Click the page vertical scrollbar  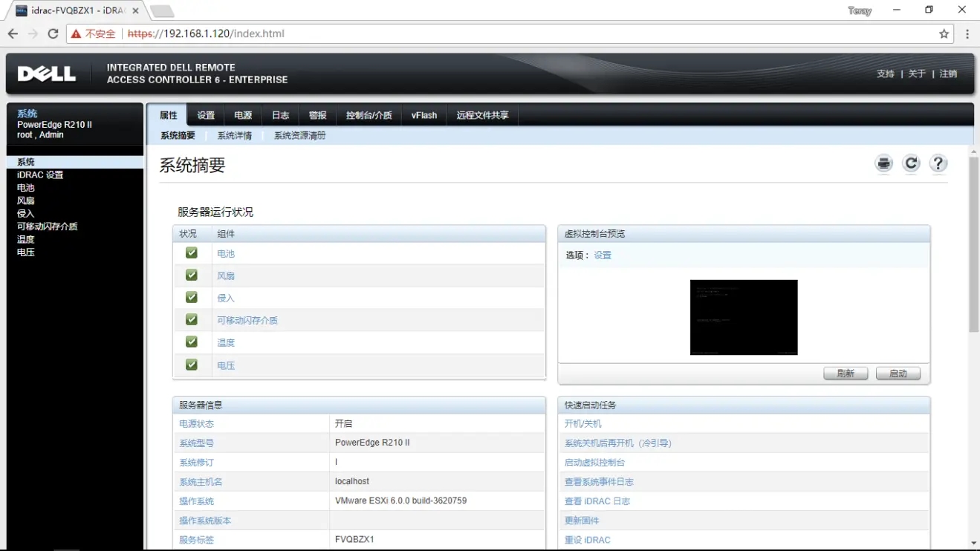973,245
